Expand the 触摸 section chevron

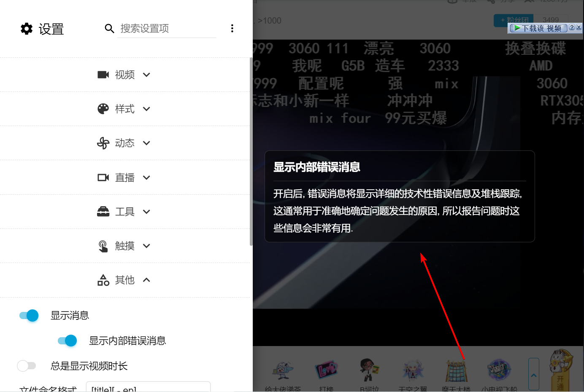click(x=146, y=246)
